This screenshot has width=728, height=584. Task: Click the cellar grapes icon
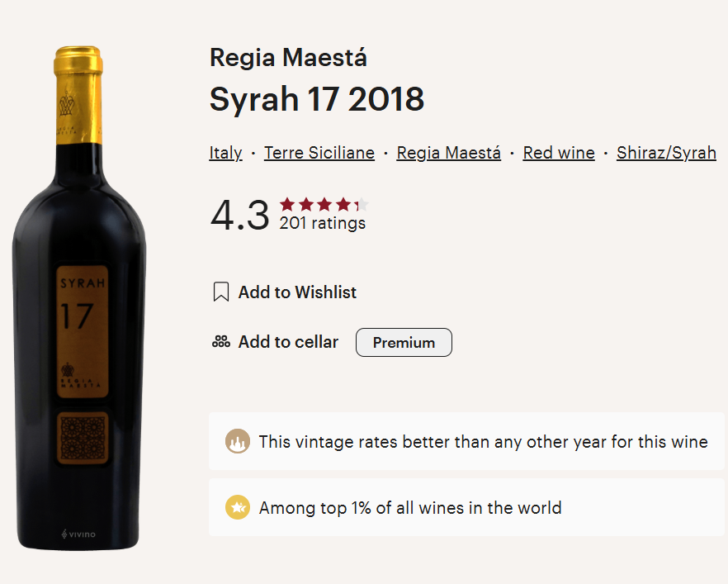pyautogui.click(x=221, y=342)
